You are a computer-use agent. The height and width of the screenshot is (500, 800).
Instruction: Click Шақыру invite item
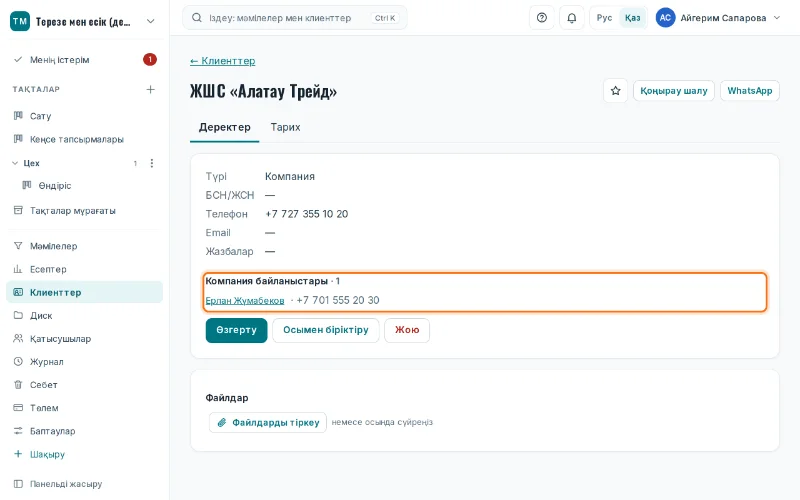(x=85, y=454)
